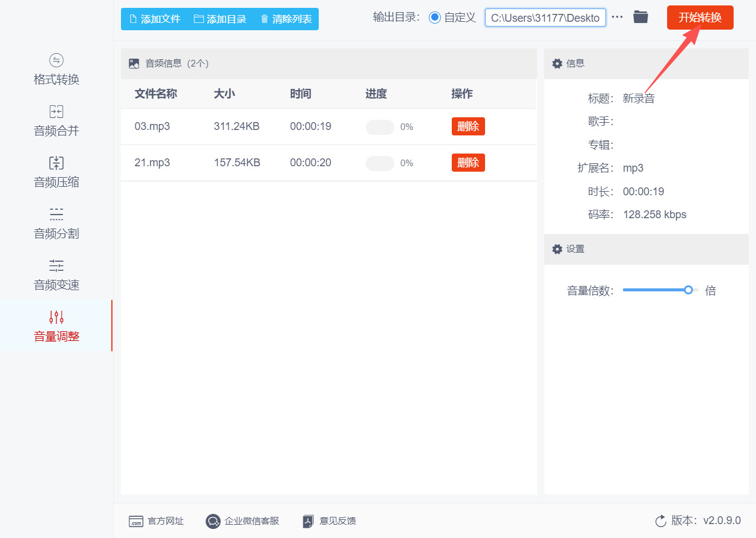Viewport: 756px width, 538px height.
Task: Click the 添加文件 button
Action: 155,19
